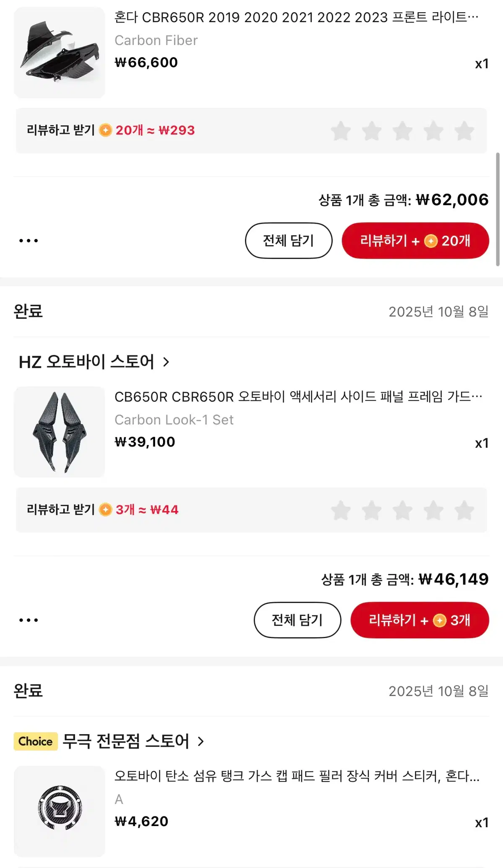Open the HZ 오토바이 스토어 store page
Screen dimensions: 503x868
[x=94, y=362]
